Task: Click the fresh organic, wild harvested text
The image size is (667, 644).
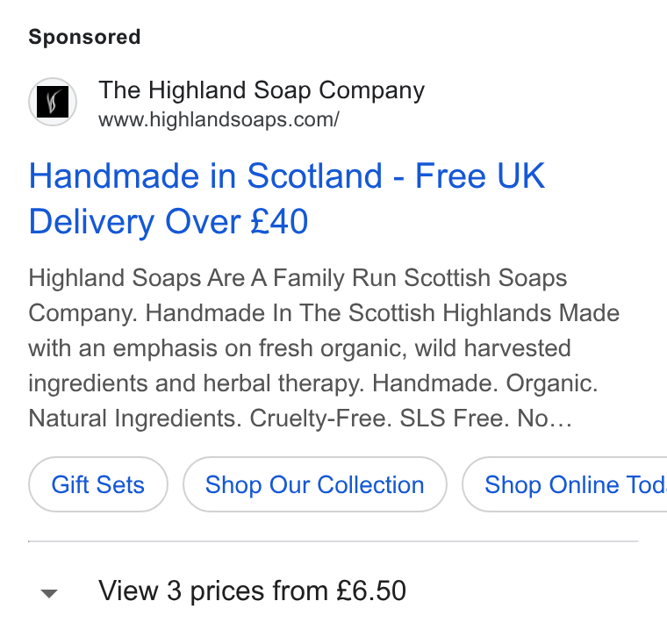Action: click(x=415, y=348)
